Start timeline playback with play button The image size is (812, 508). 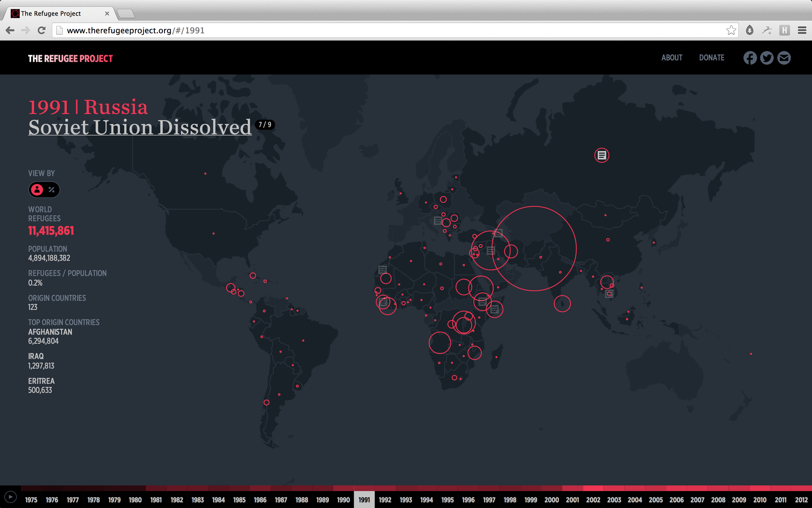[x=10, y=497]
